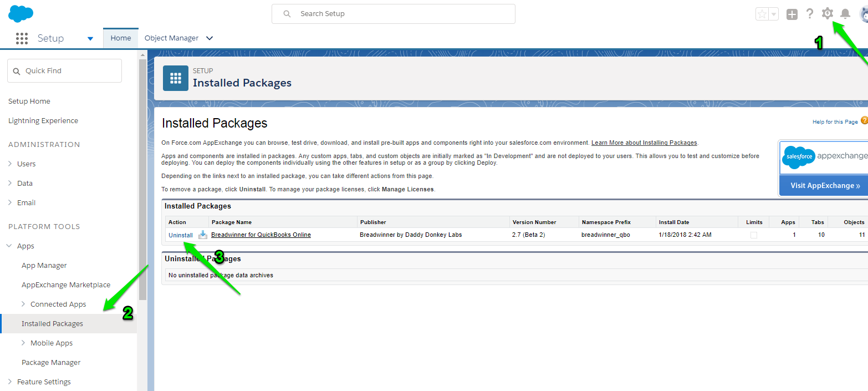Click No uninstalled package data archives text
The width and height of the screenshot is (868, 391).
[x=221, y=275]
